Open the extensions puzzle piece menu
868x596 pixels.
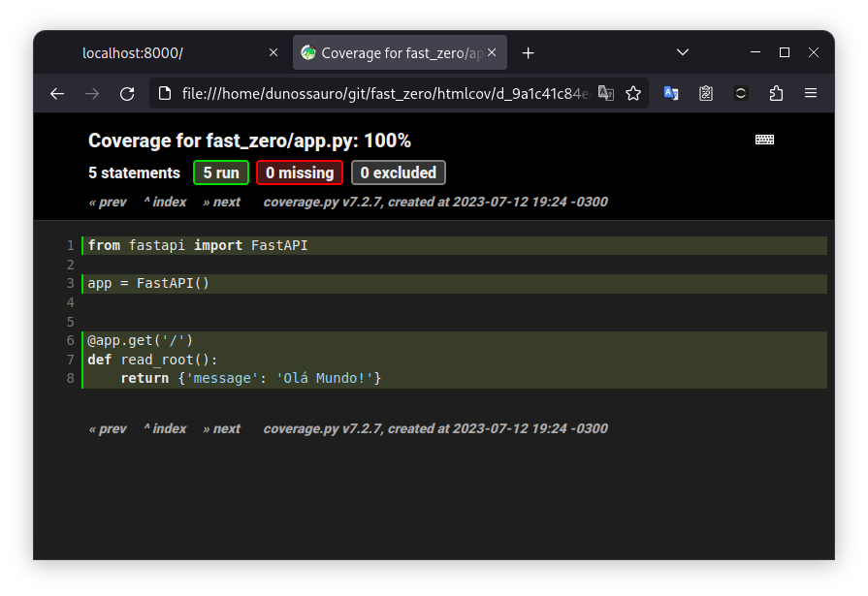(776, 93)
